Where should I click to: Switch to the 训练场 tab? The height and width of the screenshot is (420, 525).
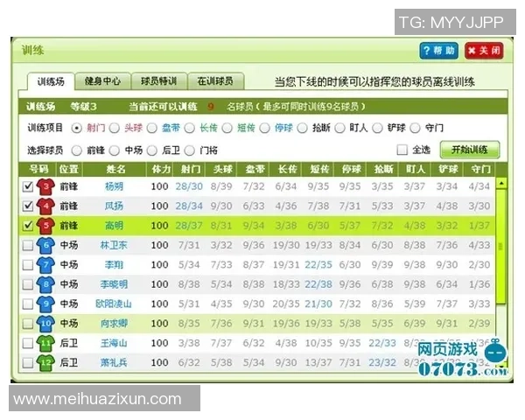(x=51, y=81)
